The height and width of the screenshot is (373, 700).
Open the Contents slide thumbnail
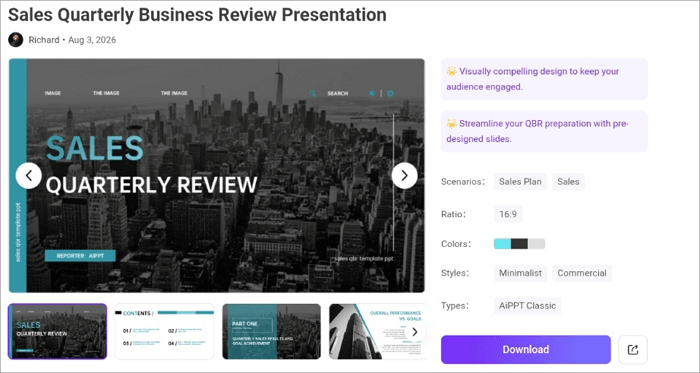pyautogui.click(x=165, y=332)
